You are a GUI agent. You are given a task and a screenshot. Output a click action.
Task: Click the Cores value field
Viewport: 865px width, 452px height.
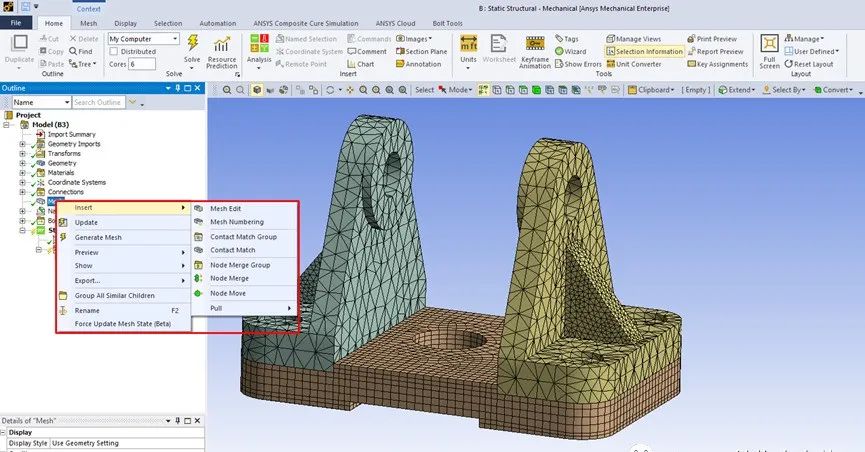[142, 64]
